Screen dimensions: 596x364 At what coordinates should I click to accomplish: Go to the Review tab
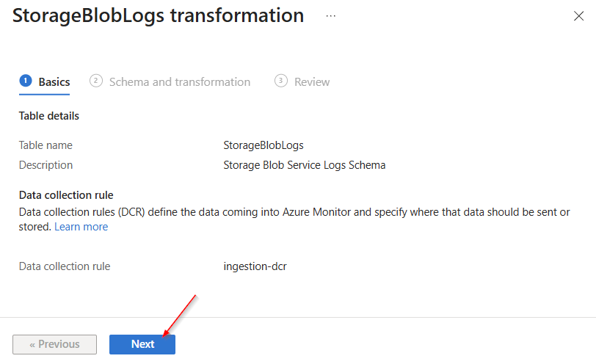[x=312, y=82]
